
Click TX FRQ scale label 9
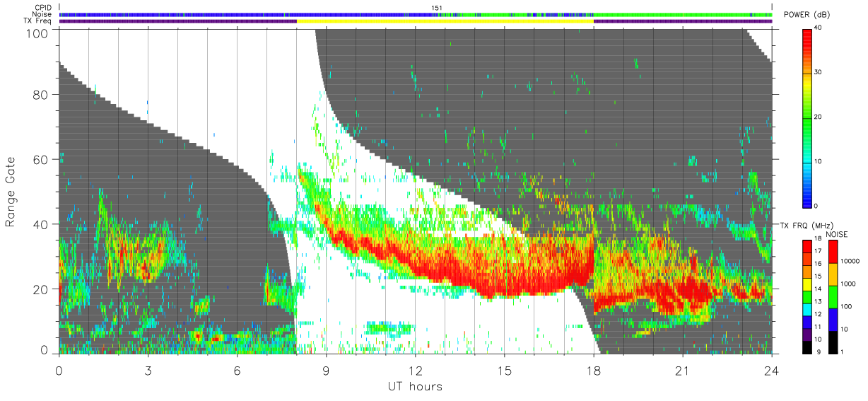coord(820,351)
